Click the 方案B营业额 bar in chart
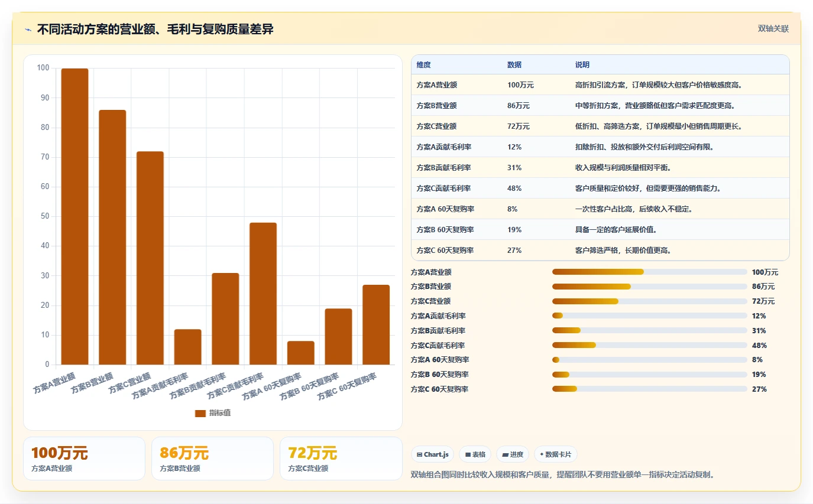Screen dimensions: 813x504 click(112, 237)
